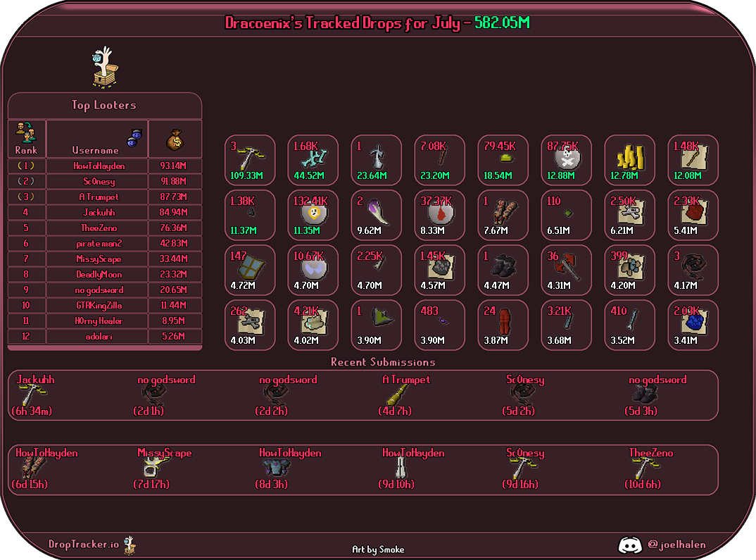Image resolution: width=756 pixels, height=560 pixels.
Task: Click DeadlyMoon in the Top Looters table
Action: click(x=99, y=275)
